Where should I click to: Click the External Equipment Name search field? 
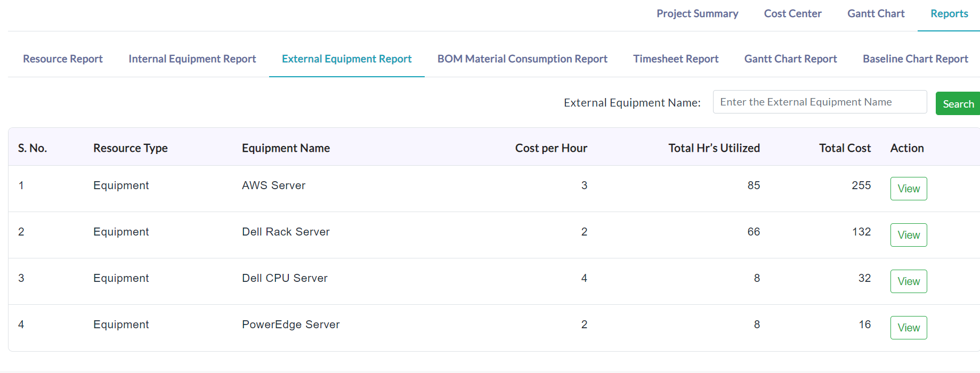(820, 102)
